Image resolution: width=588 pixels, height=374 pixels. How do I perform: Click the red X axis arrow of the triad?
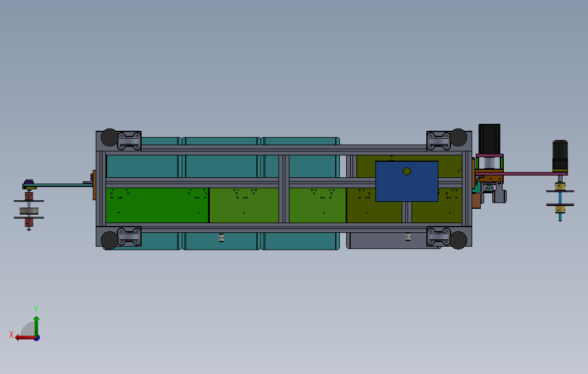[25, 338]
